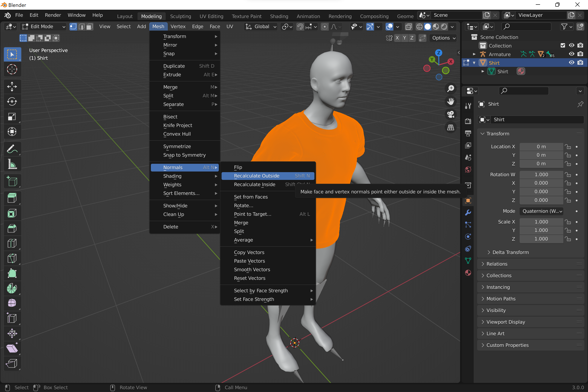Click the Options button in viewport header
This screenshot has height=392, width=588.
pyautogui.click(x=443, y=38)
